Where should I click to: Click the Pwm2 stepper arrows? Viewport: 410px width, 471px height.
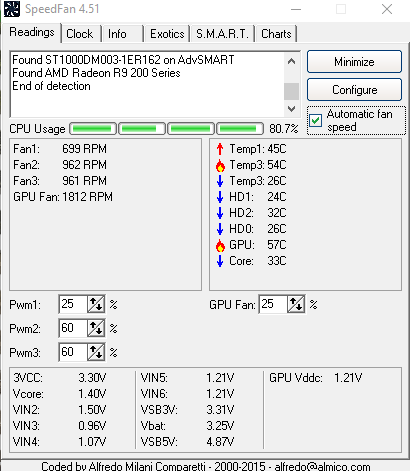(96, 328)
